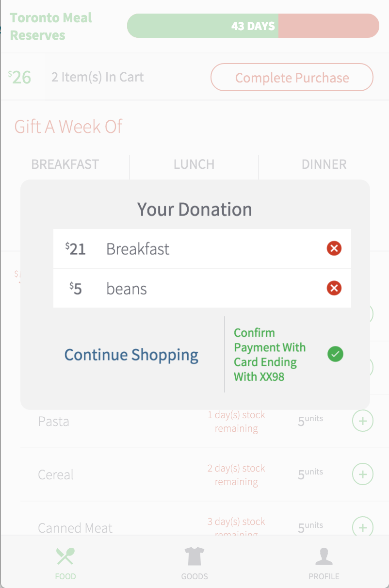Select the Dinner meal tab

pyautogui.click(x=324, y=164)
